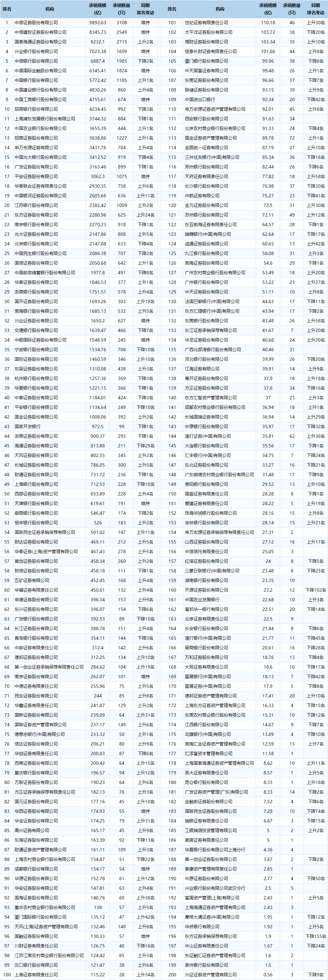
Task: Select 世纪证券有限责任公司 entry
Action: (x=206, y=23)
